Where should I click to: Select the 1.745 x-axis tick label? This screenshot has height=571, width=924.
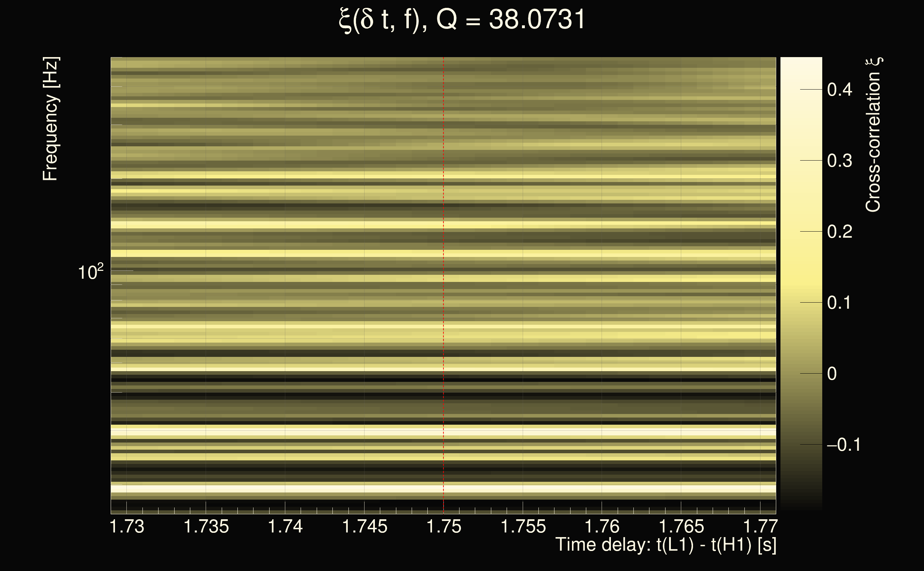(x=365, y=526)
